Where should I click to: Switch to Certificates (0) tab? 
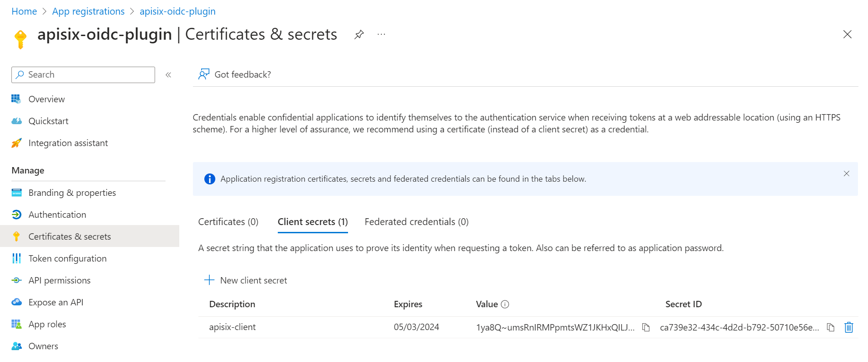point(228,222)
